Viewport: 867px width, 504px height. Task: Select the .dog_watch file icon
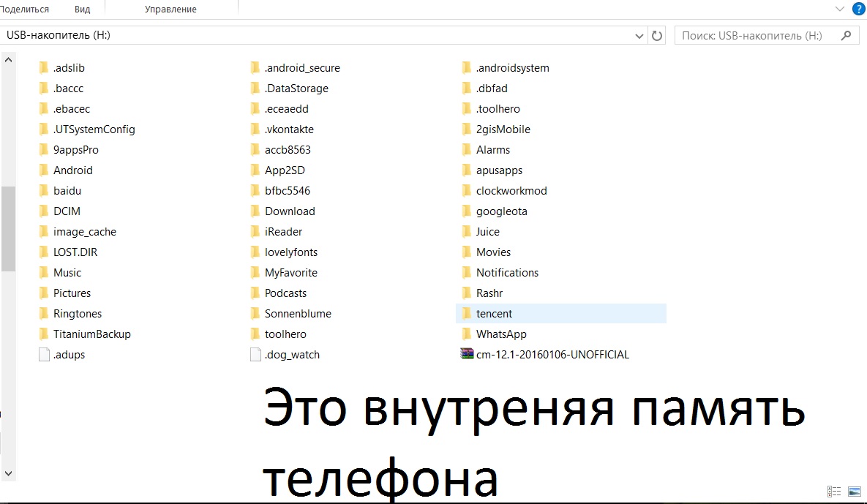(x=255, y=355)
